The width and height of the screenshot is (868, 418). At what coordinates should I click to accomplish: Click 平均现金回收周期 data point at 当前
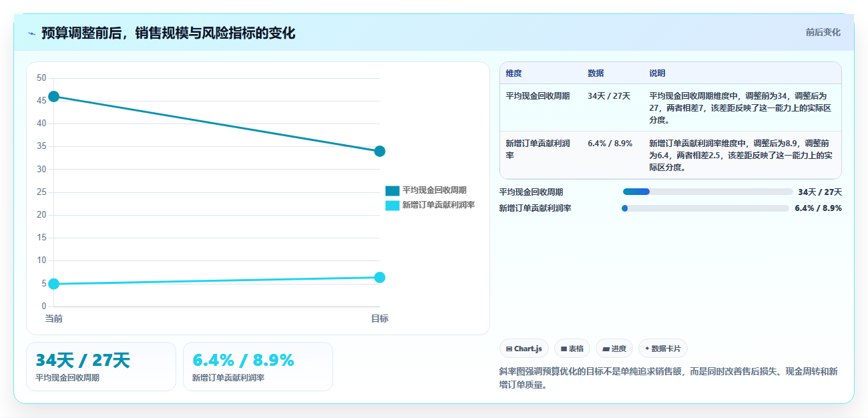pyautogui.click(x=54, y=97)
